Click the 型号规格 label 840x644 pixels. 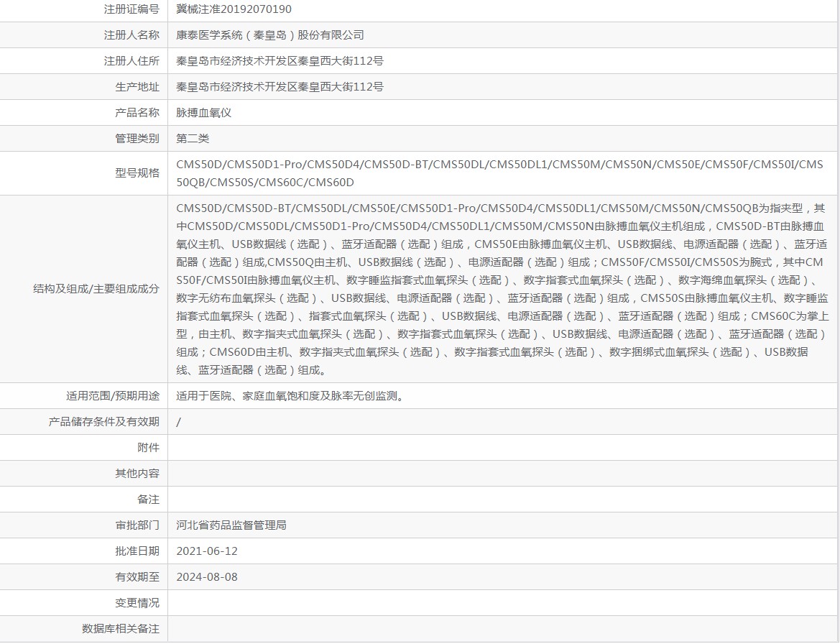coord(137,172)
